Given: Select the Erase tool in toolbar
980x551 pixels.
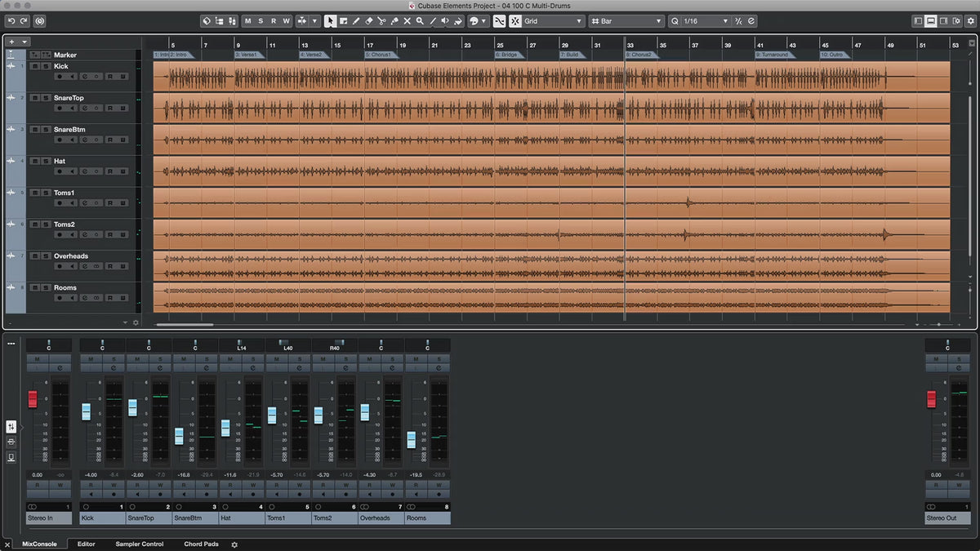Looking at the screenshot, I should 368,21.
